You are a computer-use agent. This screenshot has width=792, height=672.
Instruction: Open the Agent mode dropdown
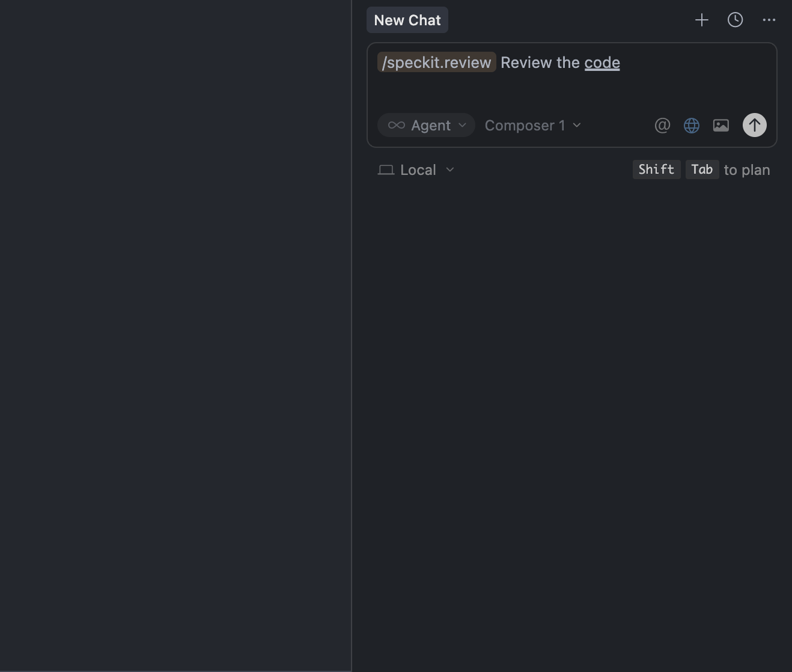426,125
